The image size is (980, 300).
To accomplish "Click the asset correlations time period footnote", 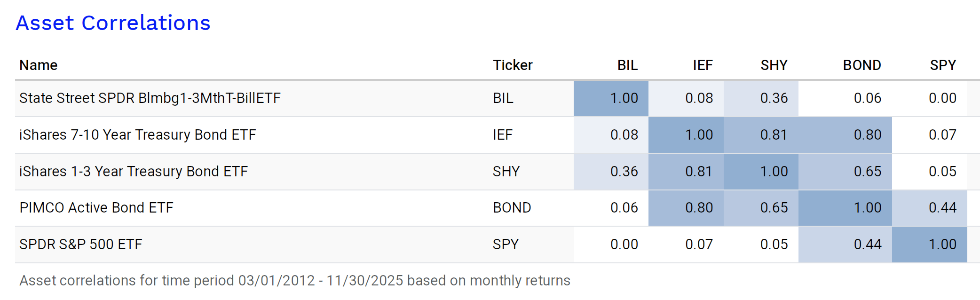I will (x=294, y=280).
